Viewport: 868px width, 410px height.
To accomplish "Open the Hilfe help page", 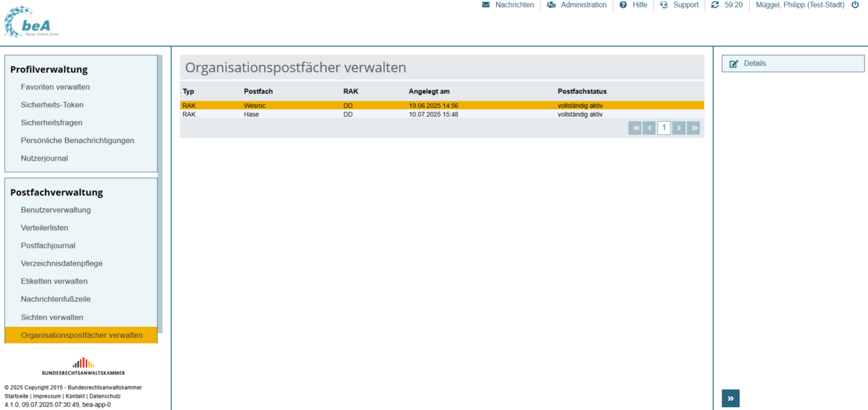I will pos(633,5).
